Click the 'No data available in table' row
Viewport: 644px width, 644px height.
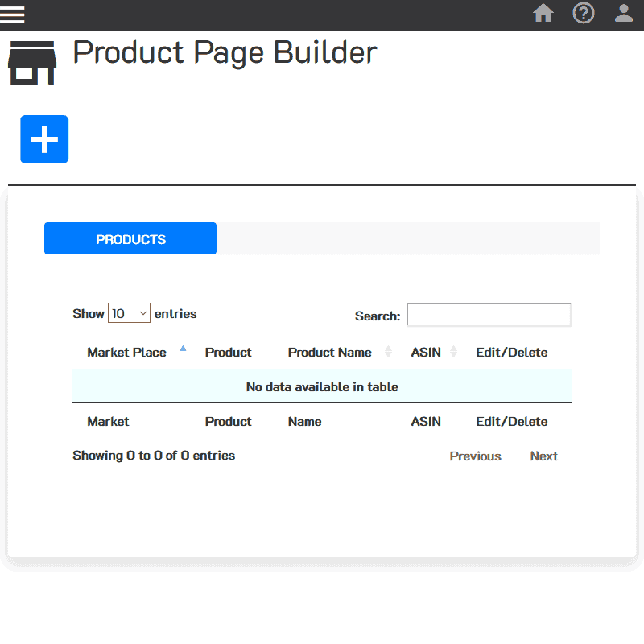coord(322,386)
